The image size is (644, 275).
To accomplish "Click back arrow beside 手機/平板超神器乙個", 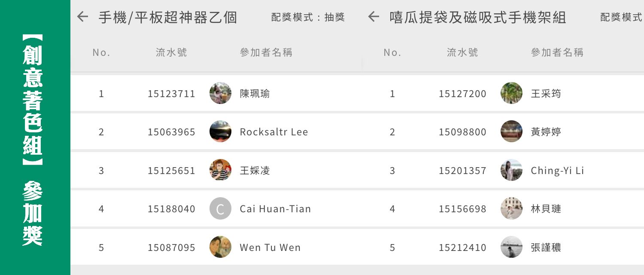I will point(82,17).
